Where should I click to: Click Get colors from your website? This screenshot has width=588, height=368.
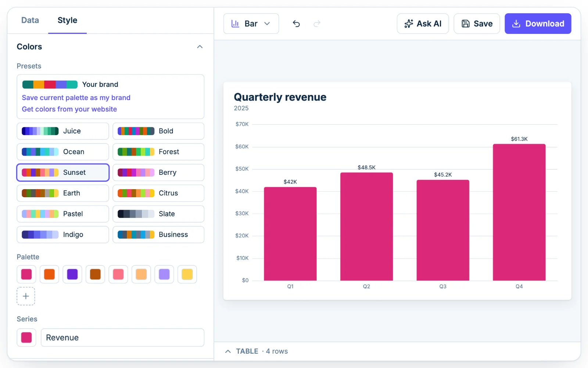69,109
